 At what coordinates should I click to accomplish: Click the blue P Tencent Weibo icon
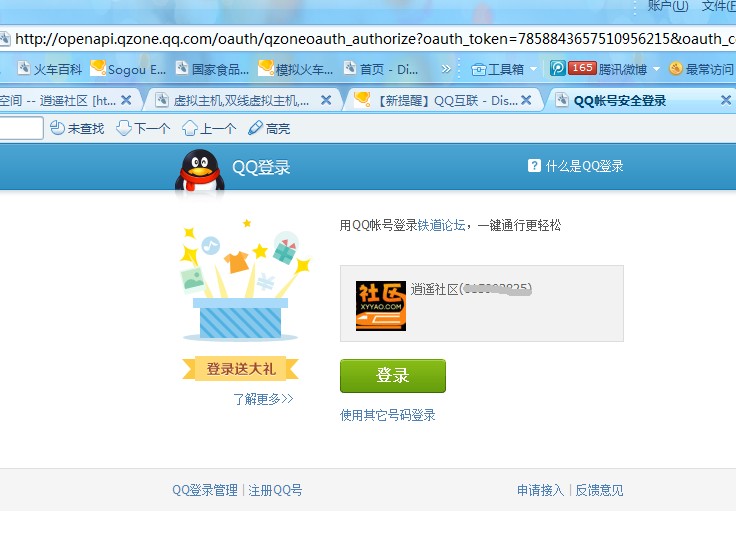(x=557, y=69)
